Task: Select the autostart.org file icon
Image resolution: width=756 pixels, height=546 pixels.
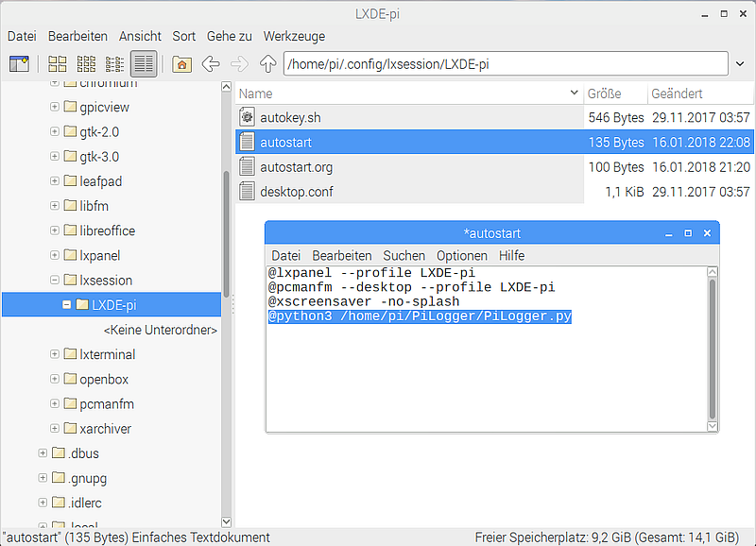Action: [248, 167]
